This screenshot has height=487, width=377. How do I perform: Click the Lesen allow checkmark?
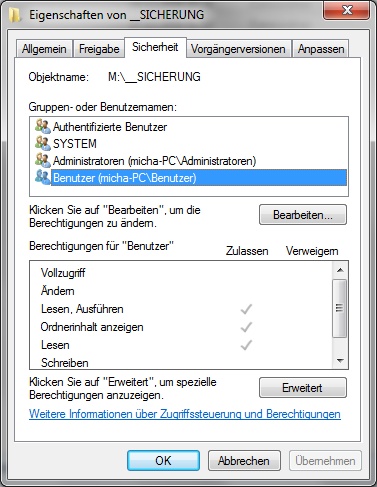coord(246,345)
